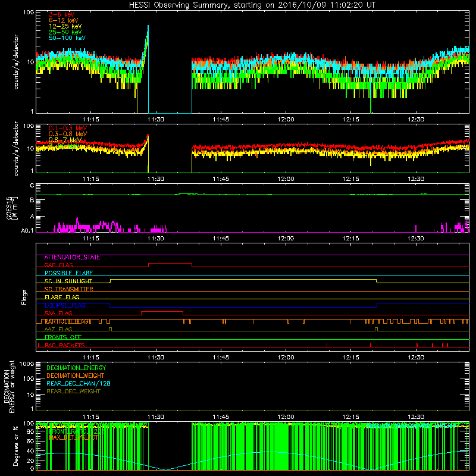Screen dimensions: 476x476
Task: Click the DECIMATION_WEIGHT legend label
Action: click(76, 375)
